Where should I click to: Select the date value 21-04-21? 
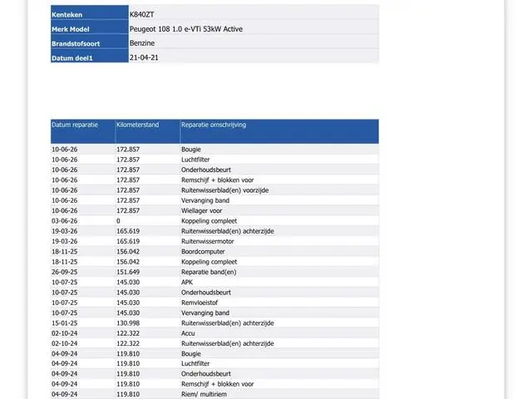click(x=144, y=57)
